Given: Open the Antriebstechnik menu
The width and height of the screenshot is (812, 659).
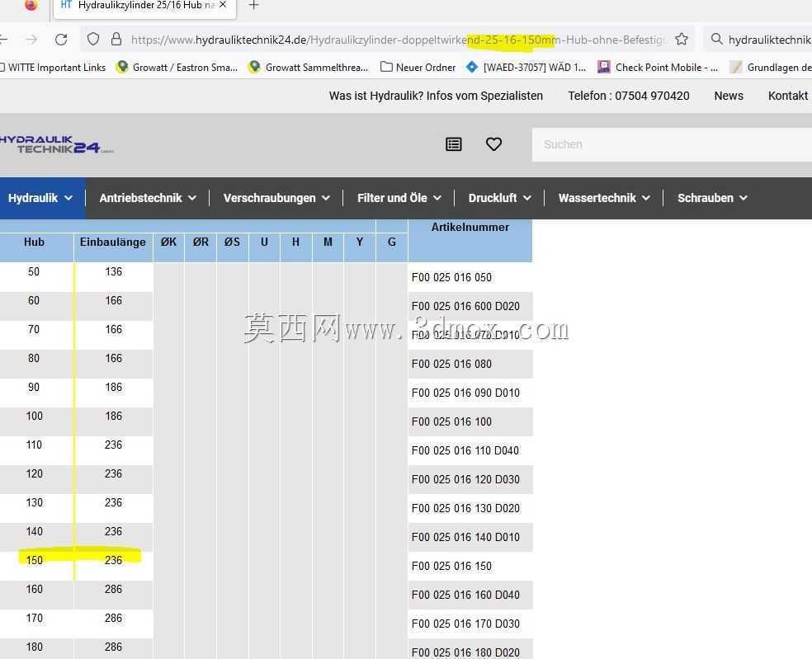Looking at the screenshot, I should click(x=148, y=198).
